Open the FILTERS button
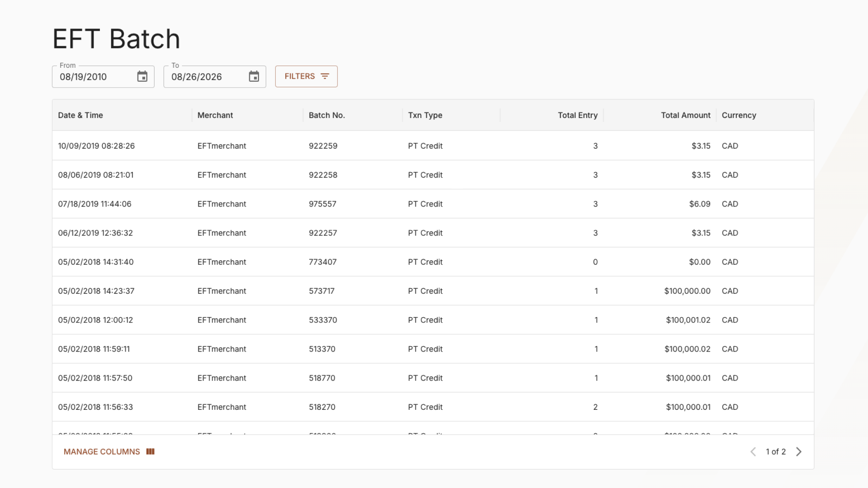The image size is (868, 488). pos(306,76)
